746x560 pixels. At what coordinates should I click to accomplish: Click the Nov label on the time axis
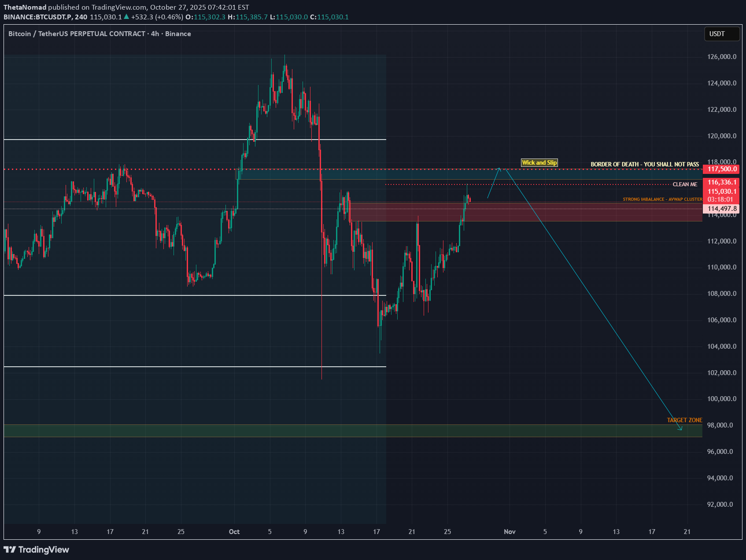point(510,532)
